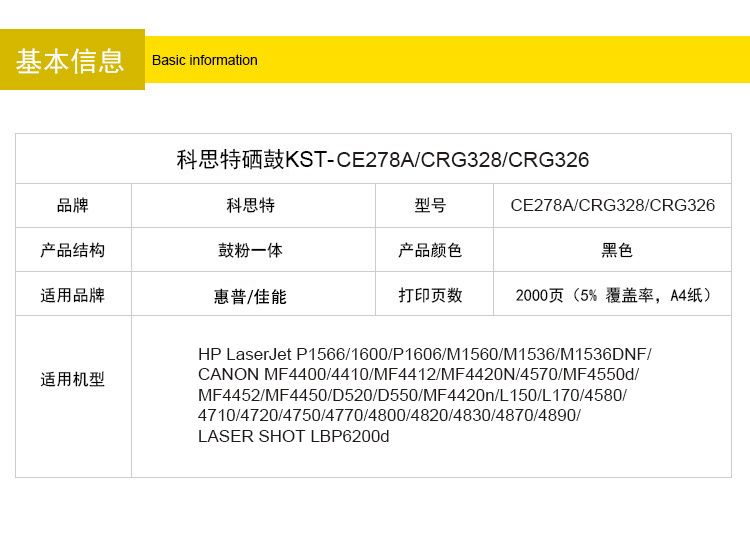Click the 适用机型 label cell
Viewport: 750px width, 533px height.
click(73, 379)
